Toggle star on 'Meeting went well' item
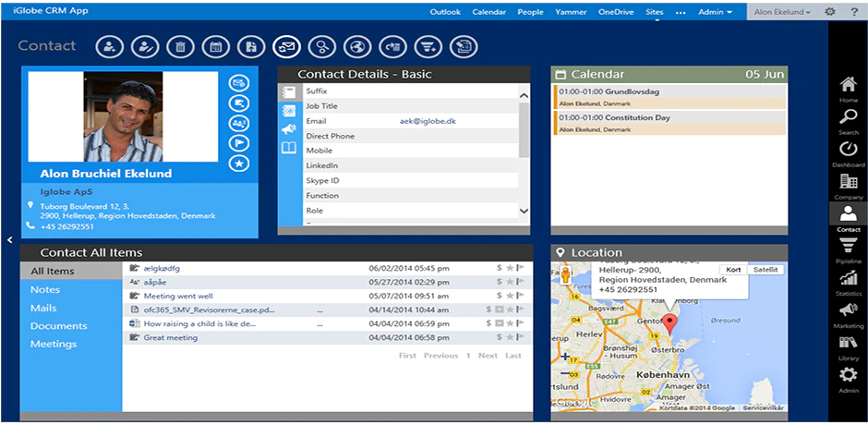Screen dimensions: 868x425 [510, 296]
